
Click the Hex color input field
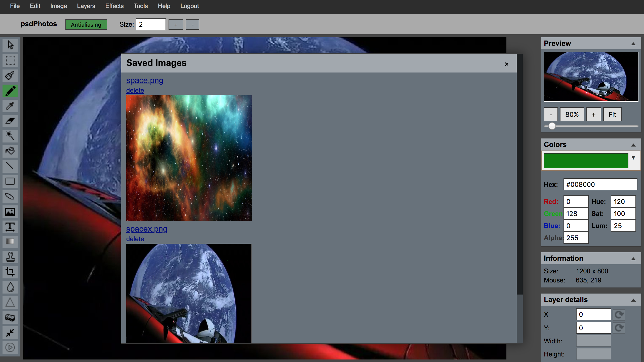[x=600, y=185]
